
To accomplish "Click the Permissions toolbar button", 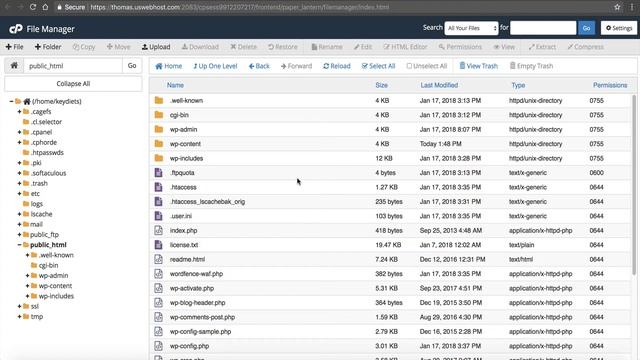I will pos(460,47).
